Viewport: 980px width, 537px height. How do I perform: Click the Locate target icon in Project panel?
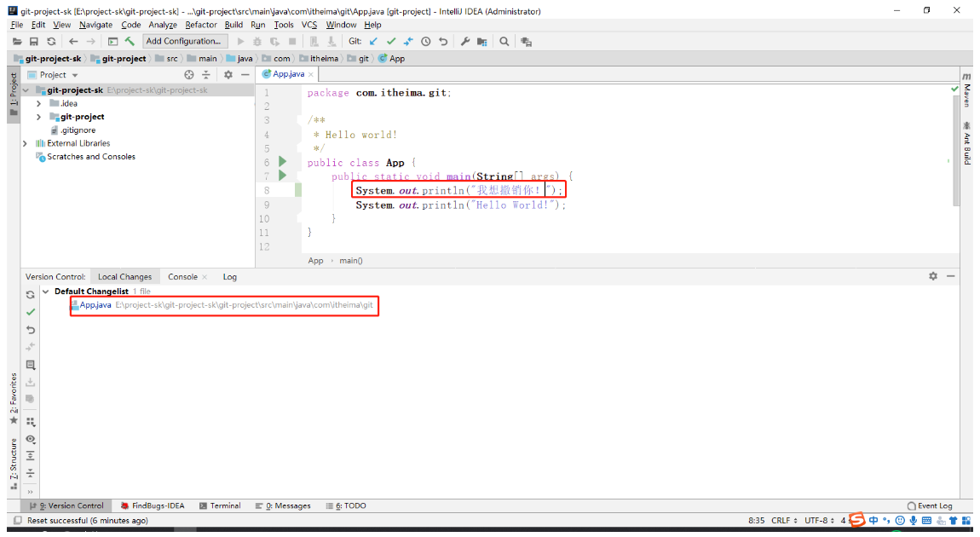coord(188,74)
